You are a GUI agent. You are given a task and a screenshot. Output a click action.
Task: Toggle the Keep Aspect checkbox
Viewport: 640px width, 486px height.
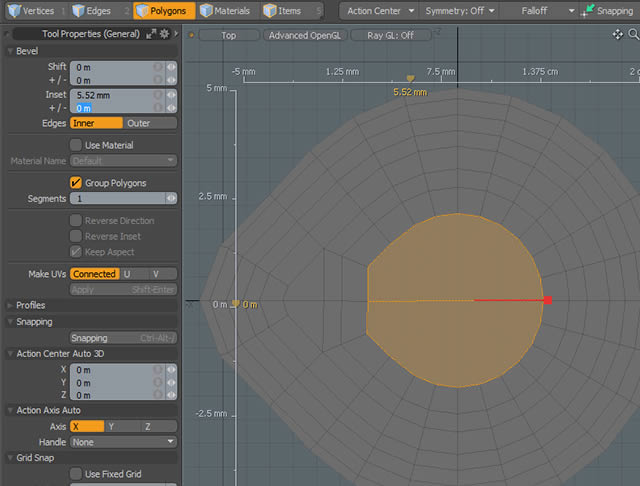point(76,252)
